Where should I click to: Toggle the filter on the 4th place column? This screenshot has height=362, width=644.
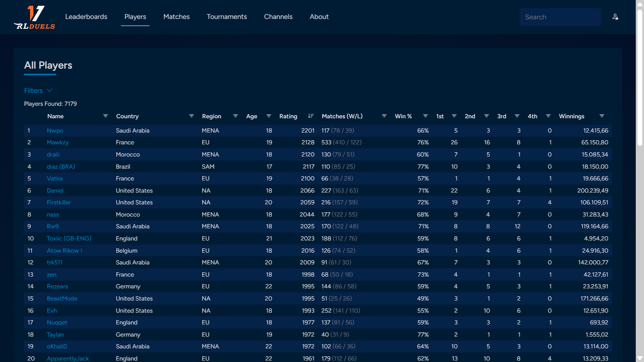pos(548,116)
